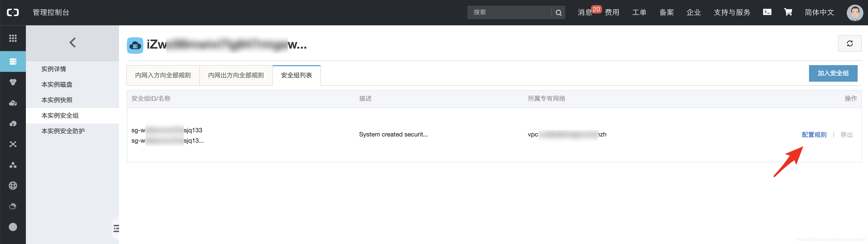Screen dimensions: 868x244
Task: Open 本实例磁盘 in the side menu
Action: (72, 85)
